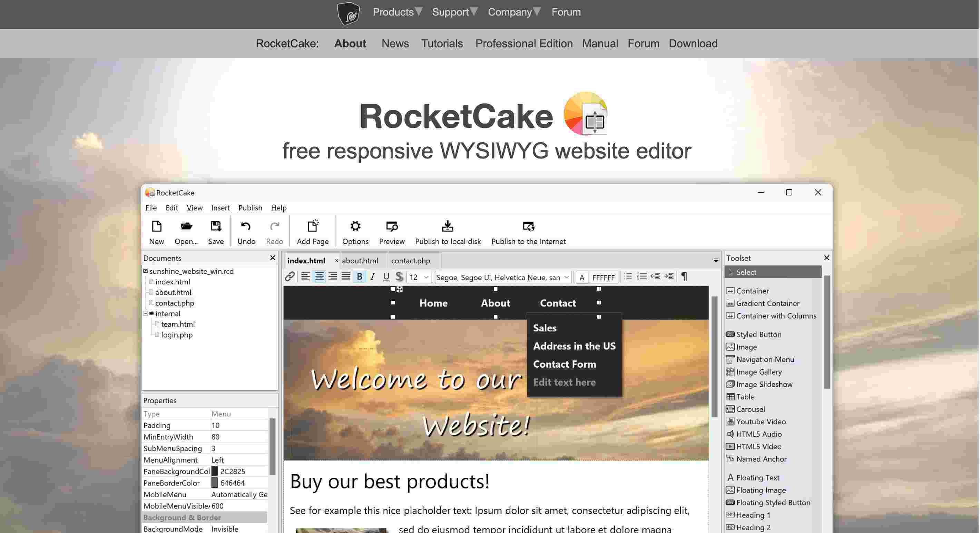Toggle italic formatting
Image resolution: width=980 pixels, height=533 pixels.
pos(372,277)
